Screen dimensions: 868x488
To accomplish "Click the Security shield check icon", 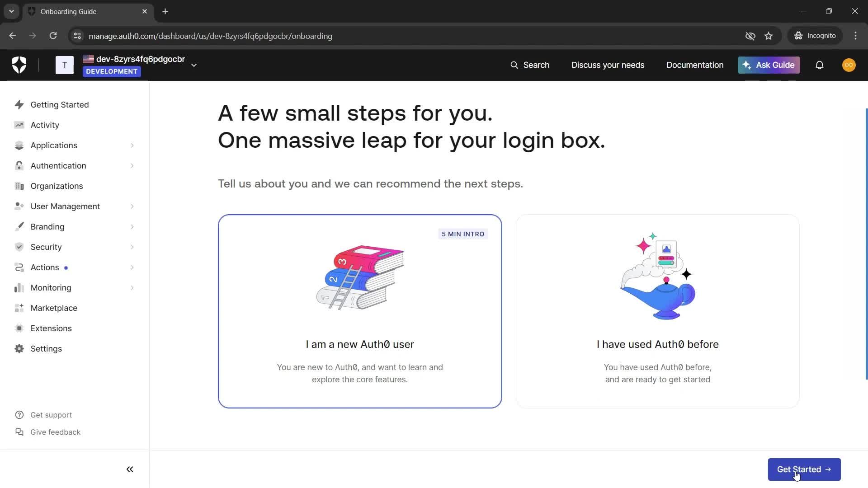I will coord(19,247).
